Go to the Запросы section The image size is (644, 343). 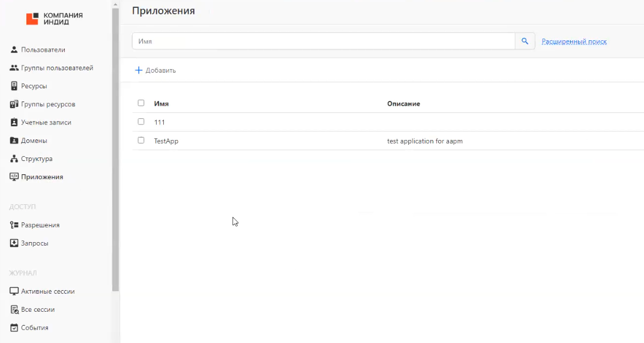(x=35, y=243)
